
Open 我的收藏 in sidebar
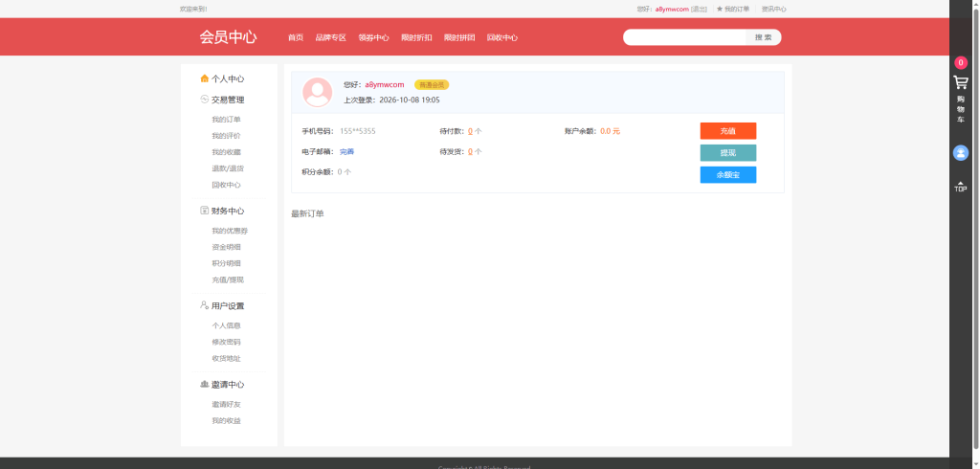click(226, 152)
